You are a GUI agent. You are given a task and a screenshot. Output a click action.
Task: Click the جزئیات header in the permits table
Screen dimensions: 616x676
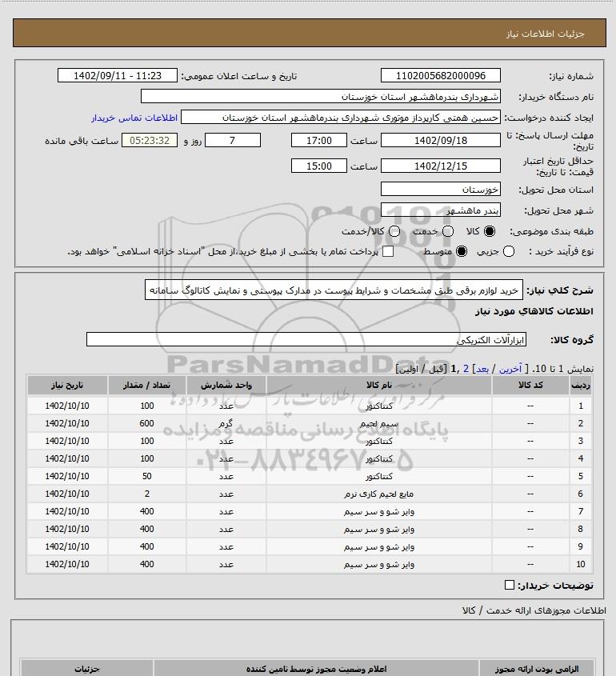tap(87, 669)
